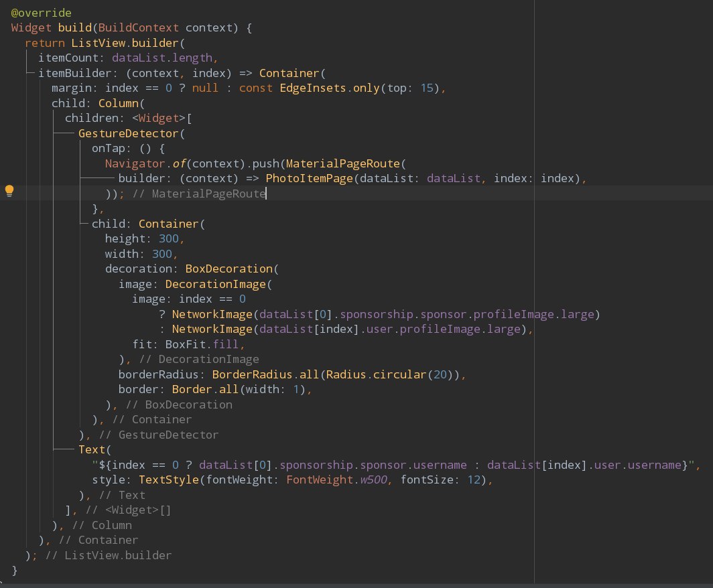Click BorderRadius.all in borderRadius line

click(x=265, y=374)
